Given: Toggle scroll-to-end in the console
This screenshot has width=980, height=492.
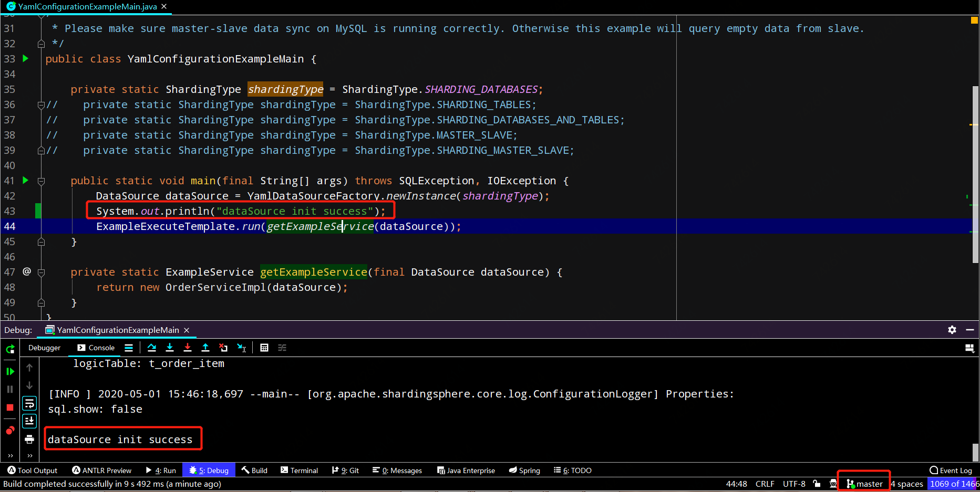Looking at the screenshot, I should [x=29, y=420].
